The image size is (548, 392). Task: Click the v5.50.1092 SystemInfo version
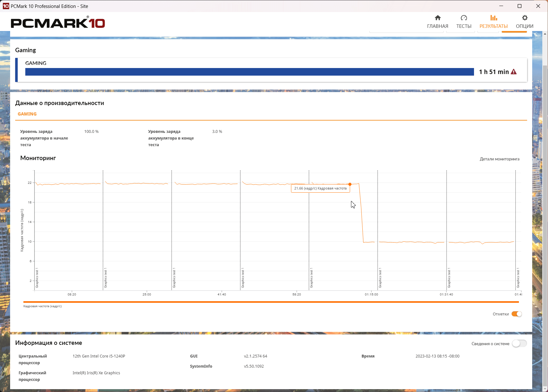(254, 366)
